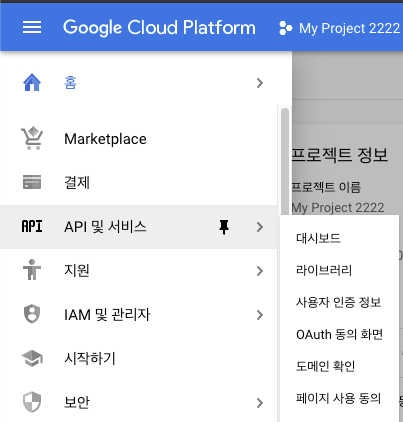Click the IAM shield person icon

click(32, 314)
